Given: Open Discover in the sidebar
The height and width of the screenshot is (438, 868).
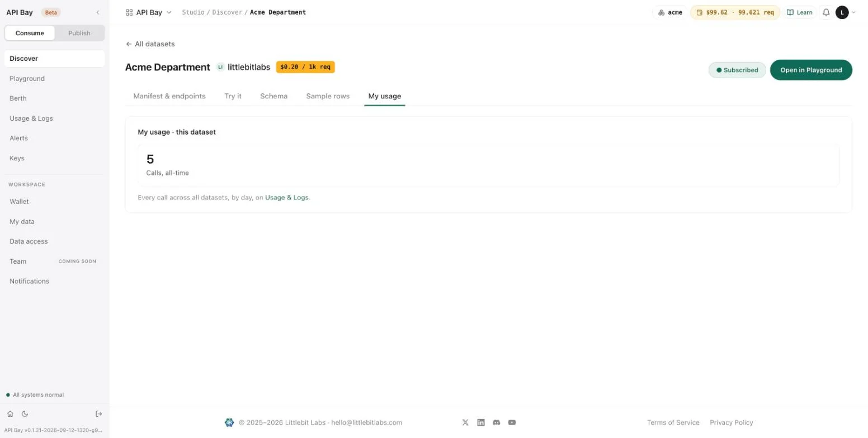Looking at the screenshot, I should [54, 59].
